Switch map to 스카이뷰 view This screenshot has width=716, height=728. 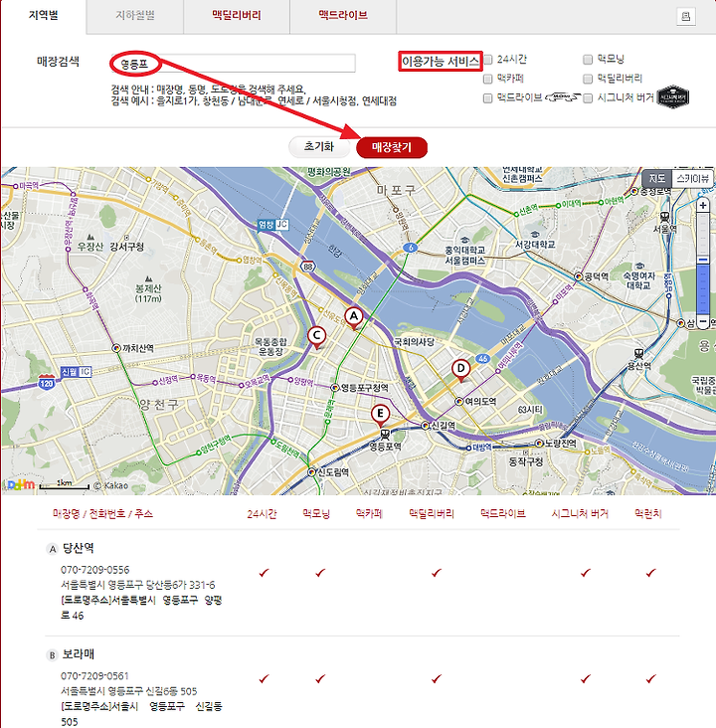692,178
